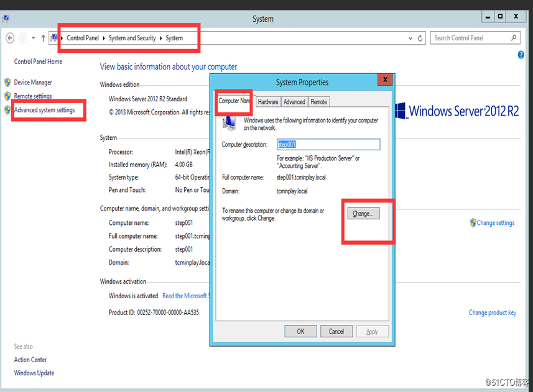Image resolution: width=533 pixels, height=392 pixels.
Task: Click the Back navigation arrow
Action: 10,38
